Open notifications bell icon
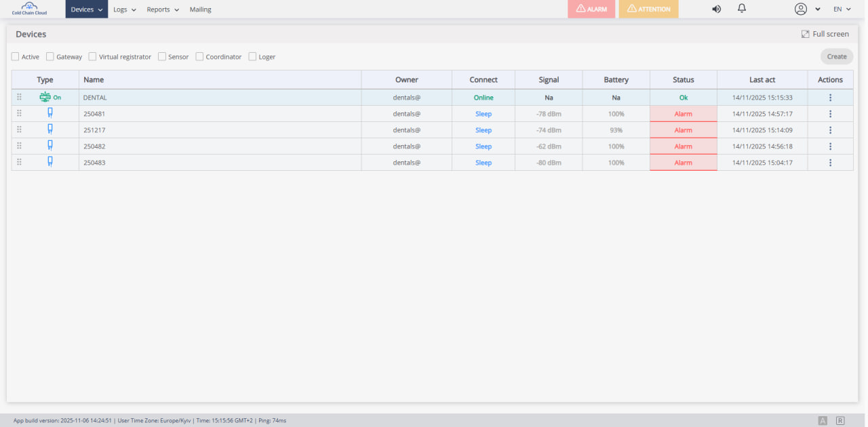 742,9
